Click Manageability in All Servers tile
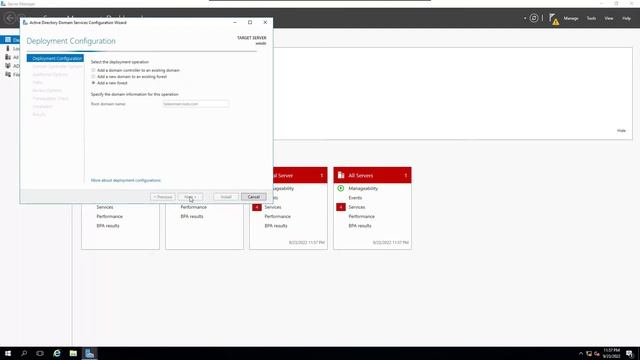The height and width of the screenshot is (360, 640). tap(363, 188)
